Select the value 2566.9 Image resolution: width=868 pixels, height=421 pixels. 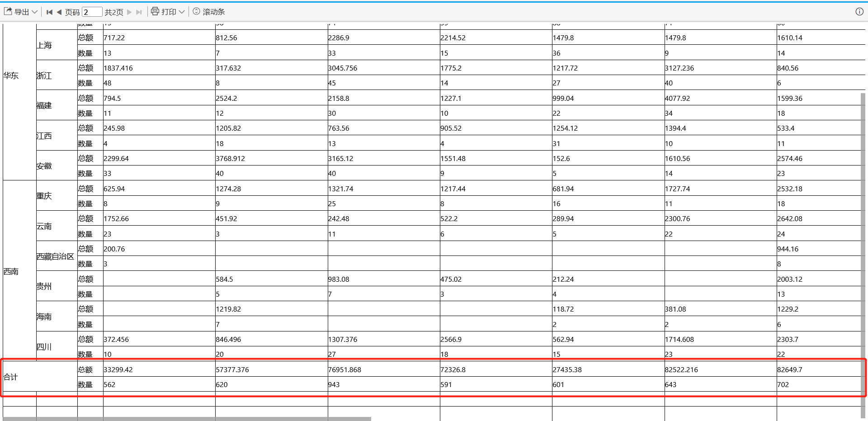click(451, 340)
